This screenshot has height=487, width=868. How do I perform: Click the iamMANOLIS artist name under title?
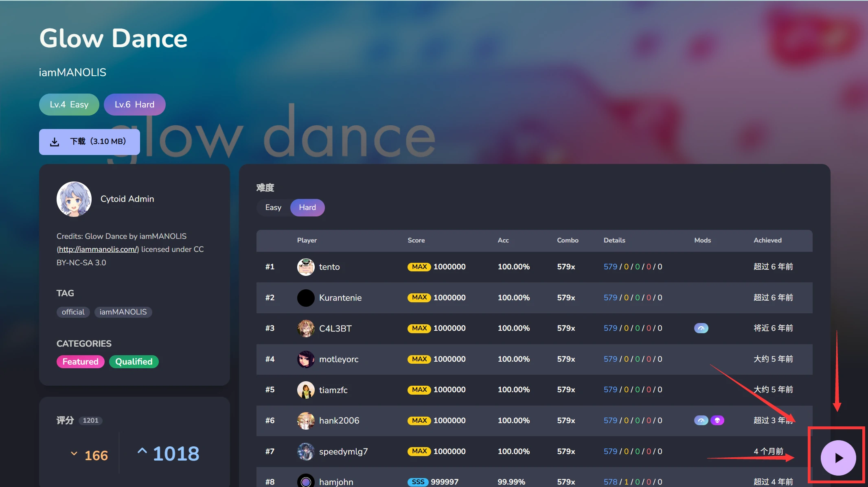tap(72, 72)
